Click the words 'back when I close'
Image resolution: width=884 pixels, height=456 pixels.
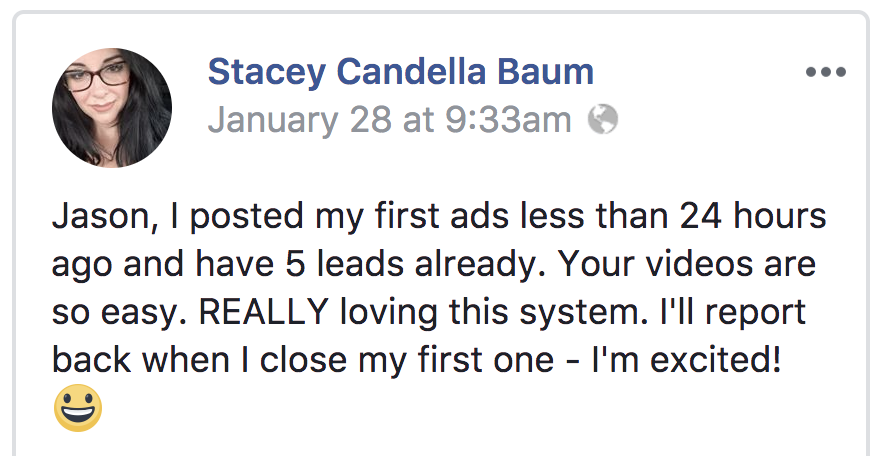[x=199, y=360]
